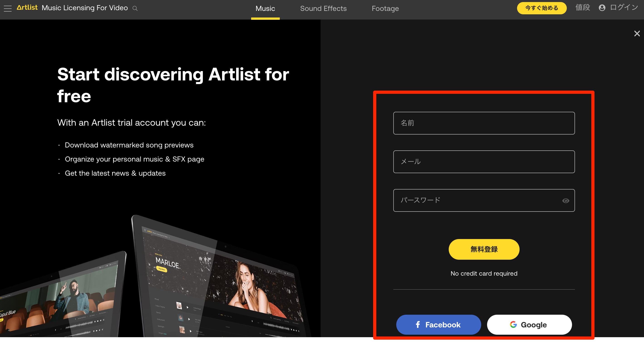
Task: Focus the メール email field
Action: [x=484, y=162]
